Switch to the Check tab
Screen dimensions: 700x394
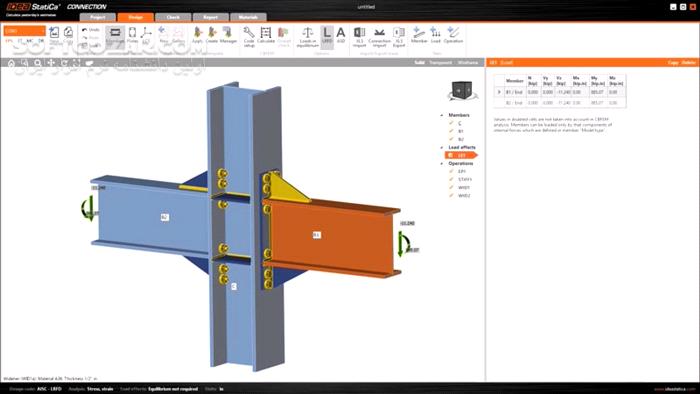click(173, 17)
